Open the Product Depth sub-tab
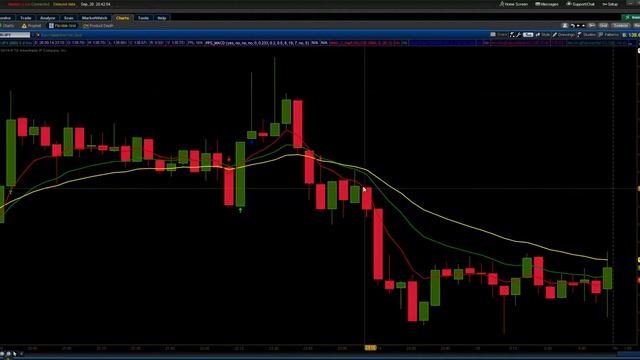Screen dimensions: 640x360 (x=98, y=26)
